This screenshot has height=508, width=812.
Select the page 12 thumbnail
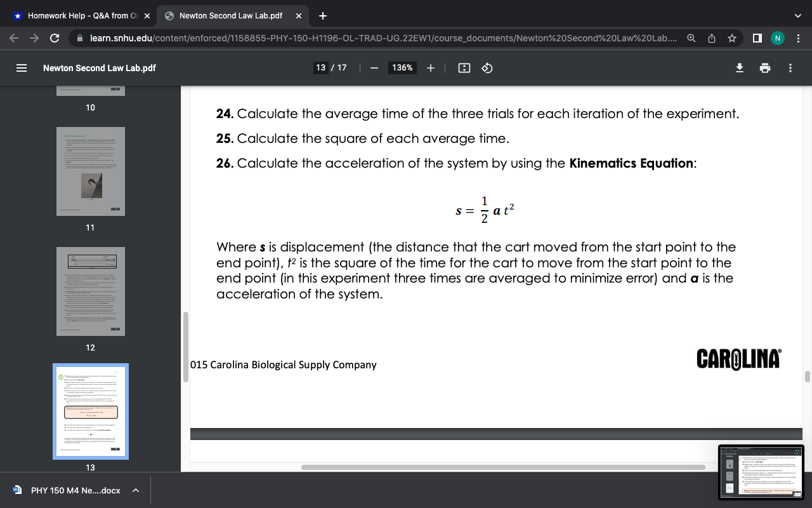click(90, 291)
